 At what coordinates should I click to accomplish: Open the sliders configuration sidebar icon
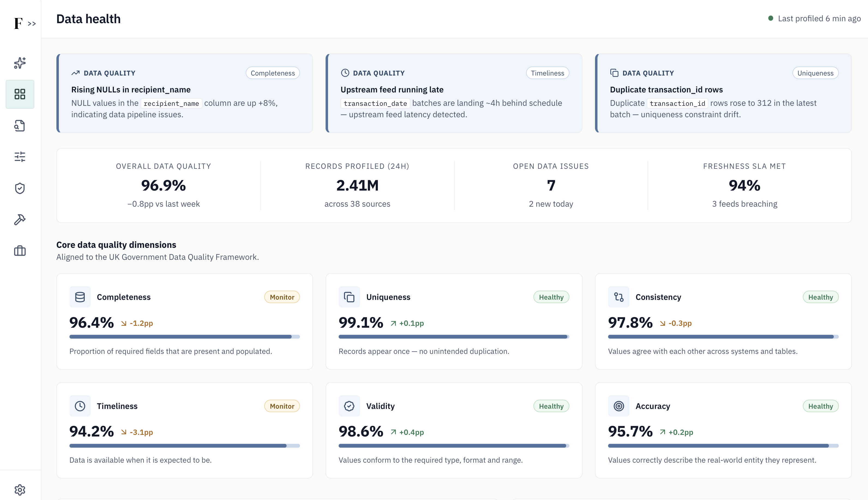pos(20,157)
